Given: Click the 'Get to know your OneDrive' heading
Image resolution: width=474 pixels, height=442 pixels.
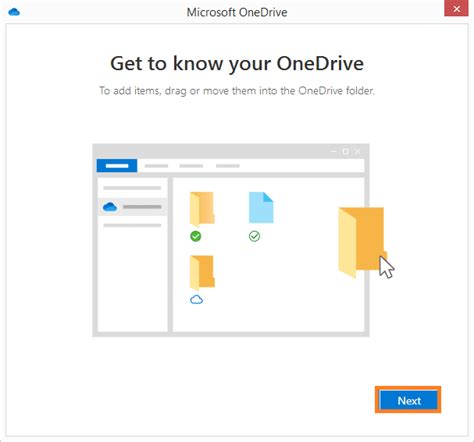Looking at the screenshot, I should 237,64.
